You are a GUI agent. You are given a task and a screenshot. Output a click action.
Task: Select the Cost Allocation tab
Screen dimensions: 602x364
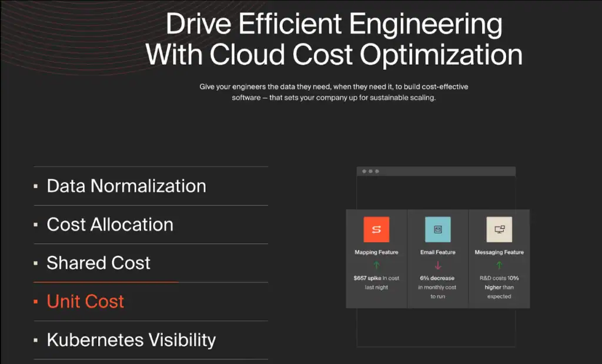tap(151, 225)
